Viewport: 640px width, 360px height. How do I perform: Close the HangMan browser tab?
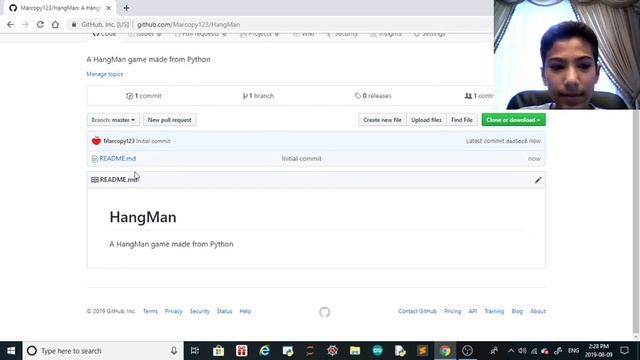109,8
